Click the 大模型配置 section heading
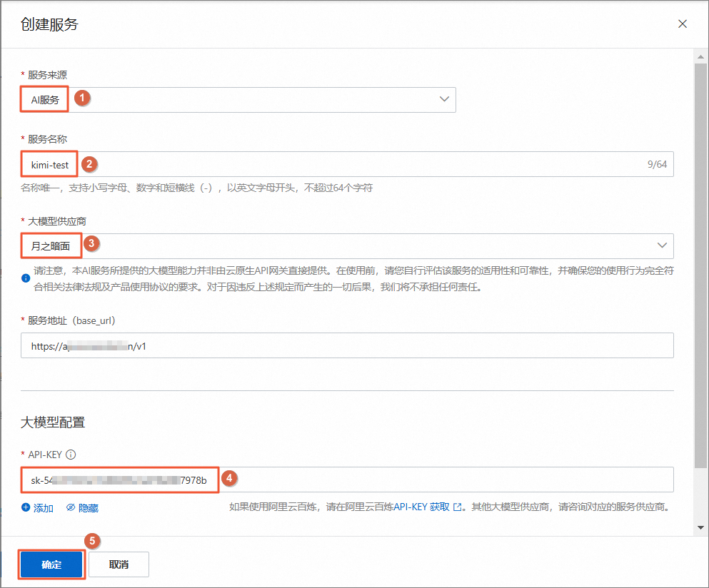 point(53,422)
